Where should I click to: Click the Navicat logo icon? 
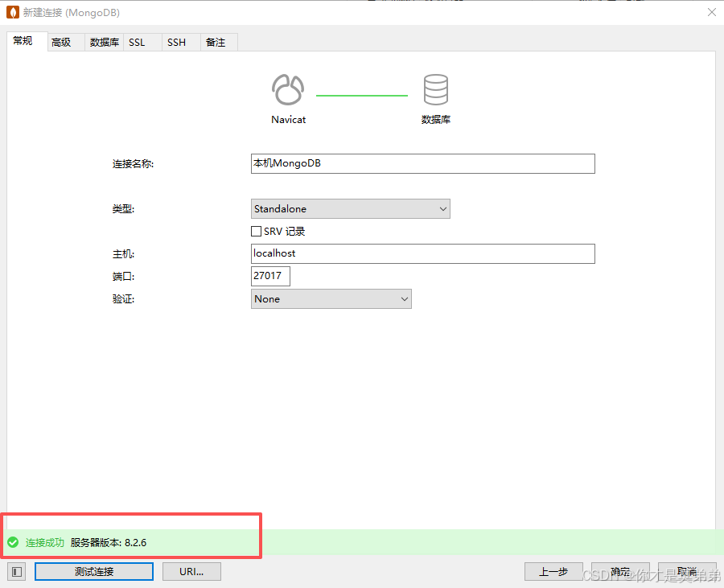[x=288, y=89]
